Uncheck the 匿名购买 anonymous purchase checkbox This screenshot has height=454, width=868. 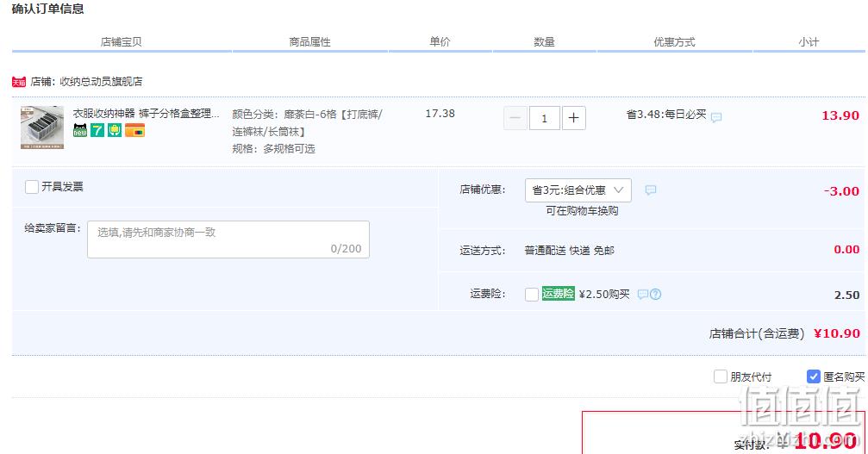pyautogui.click(x=813, y=376)
